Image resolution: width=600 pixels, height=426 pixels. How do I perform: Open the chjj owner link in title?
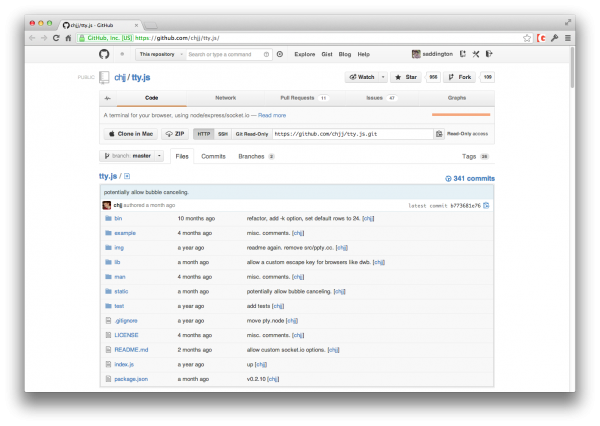[120, 77]
